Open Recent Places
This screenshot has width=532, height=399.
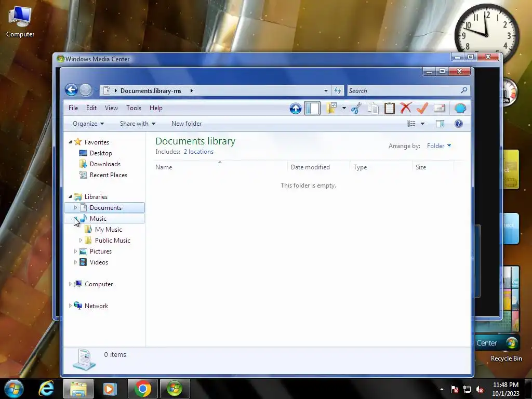[x=108, y=175]
